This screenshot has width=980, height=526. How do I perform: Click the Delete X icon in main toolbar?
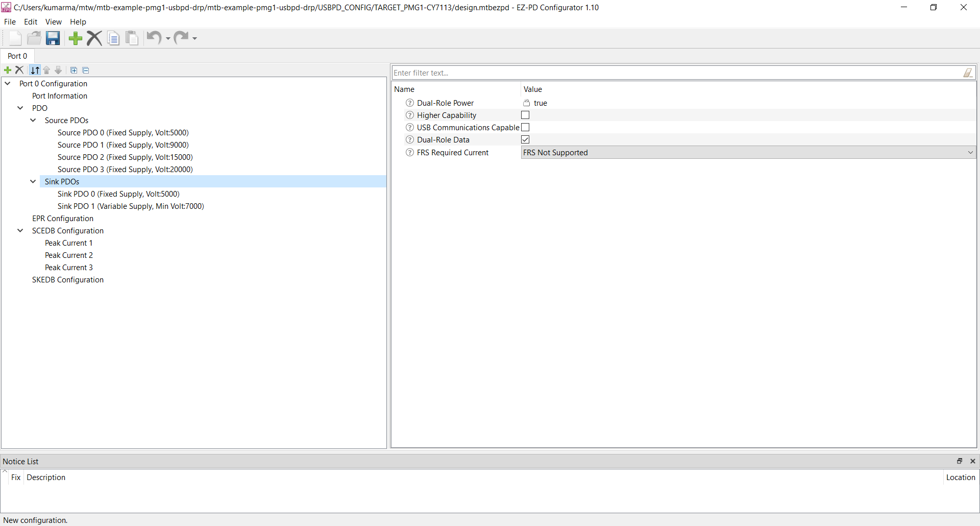pos(94,38)
